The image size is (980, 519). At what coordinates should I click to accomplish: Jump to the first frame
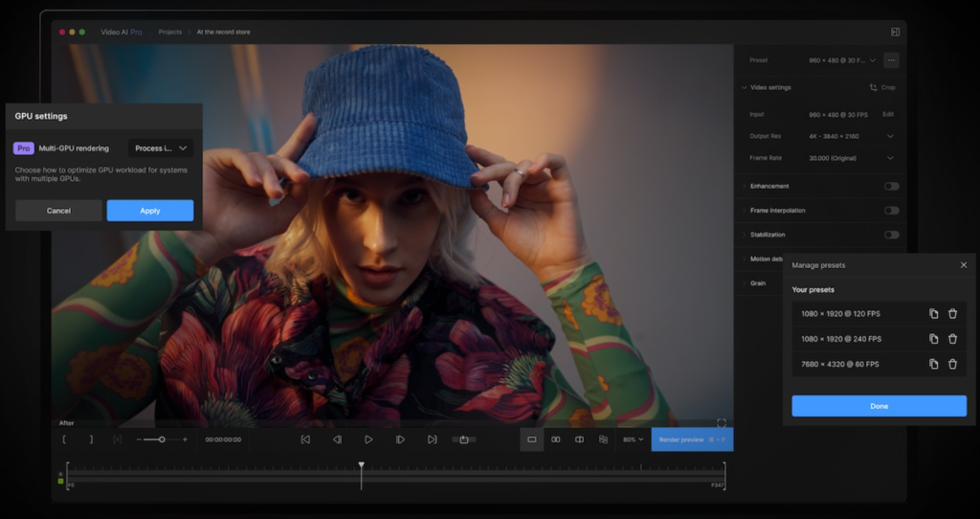(x=305, y=440)
